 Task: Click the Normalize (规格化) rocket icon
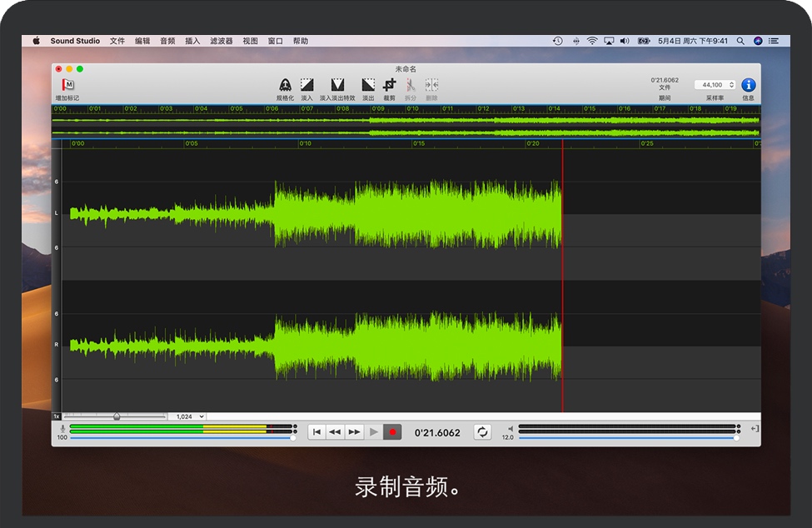click(x=285, y=85)
